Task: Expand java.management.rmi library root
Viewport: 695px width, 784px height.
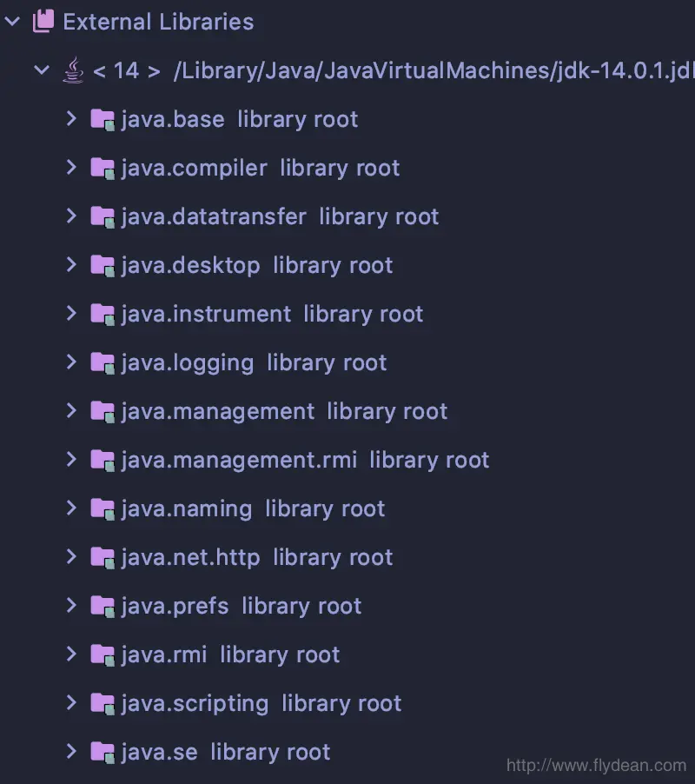Action: [71, 460]
